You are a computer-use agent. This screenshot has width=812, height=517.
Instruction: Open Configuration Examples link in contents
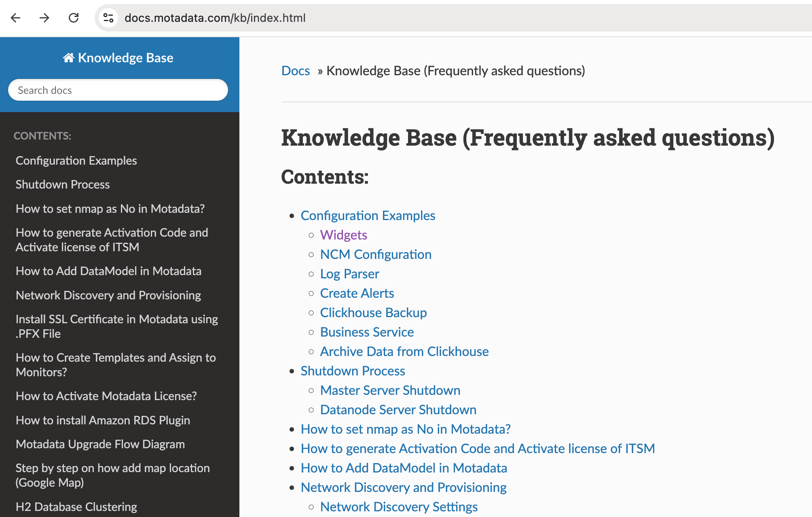coord(368,216)
